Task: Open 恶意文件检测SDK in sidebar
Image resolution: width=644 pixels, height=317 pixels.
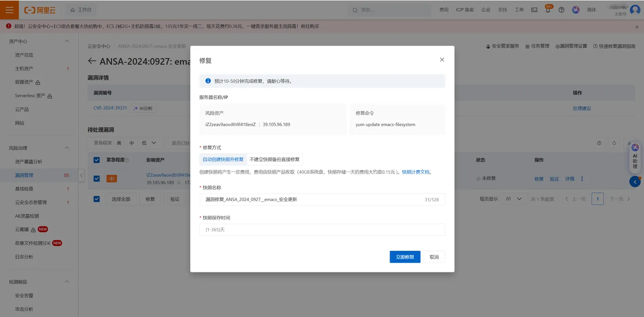Action: pos(33,243)
